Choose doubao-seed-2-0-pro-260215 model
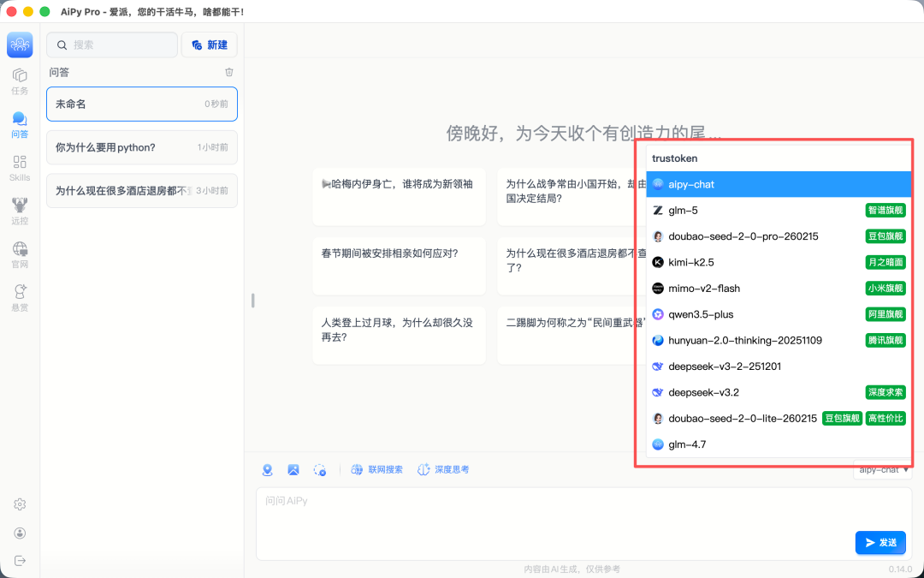The image size is (924, 578). tap(779, 236)
